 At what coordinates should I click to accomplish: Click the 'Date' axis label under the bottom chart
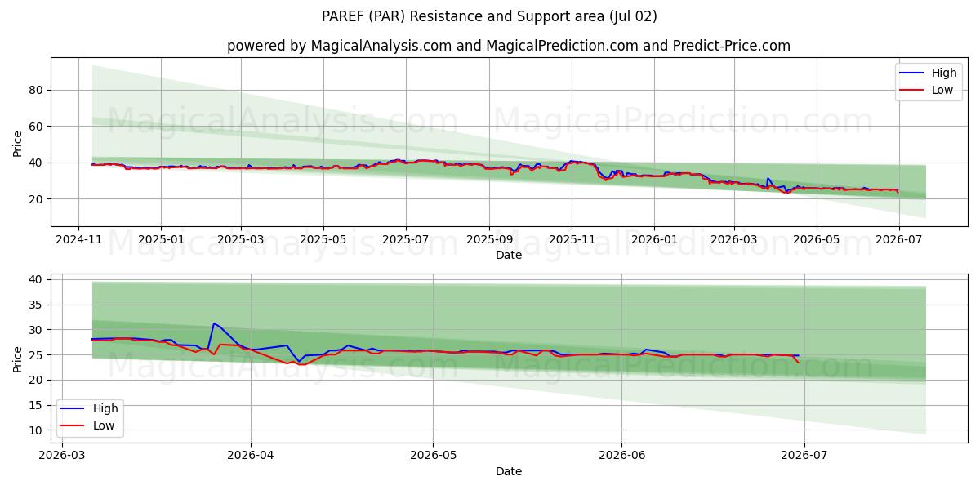[509, 471]
